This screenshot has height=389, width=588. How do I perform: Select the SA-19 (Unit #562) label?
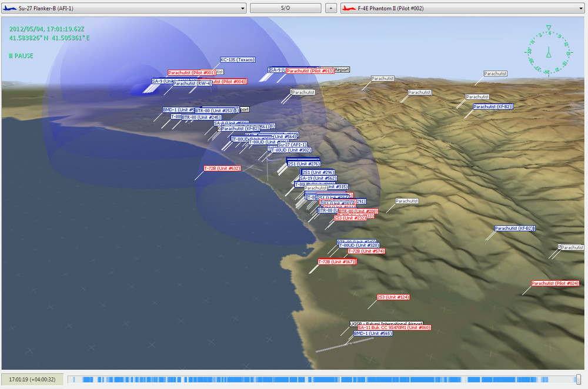(x=318, y=178)
